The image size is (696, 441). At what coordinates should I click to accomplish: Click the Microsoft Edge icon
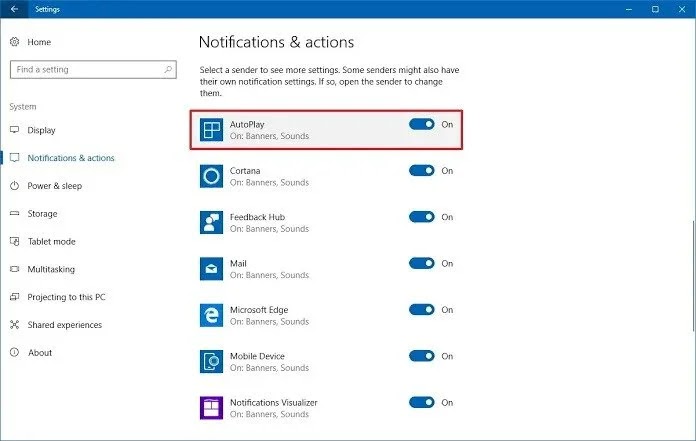(x=211, y=315)
